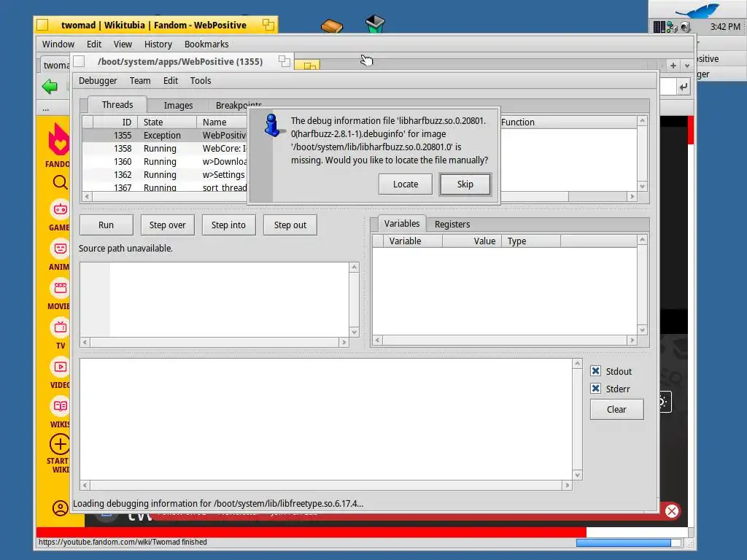Click the Deskbar network status tray icon
747x560 pixels.
(x=672, y=27)
